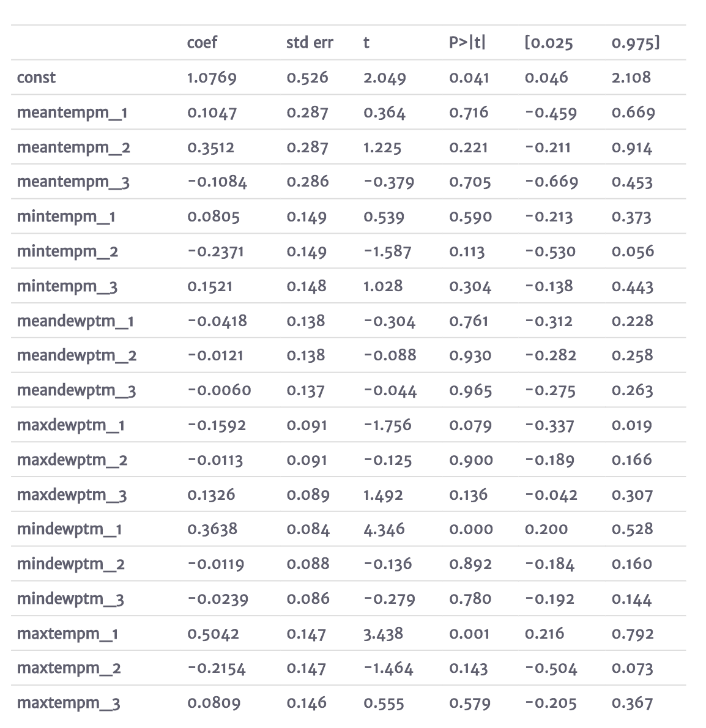Click the 0.975] column header
Screen dimensions: 706x728
636,43
